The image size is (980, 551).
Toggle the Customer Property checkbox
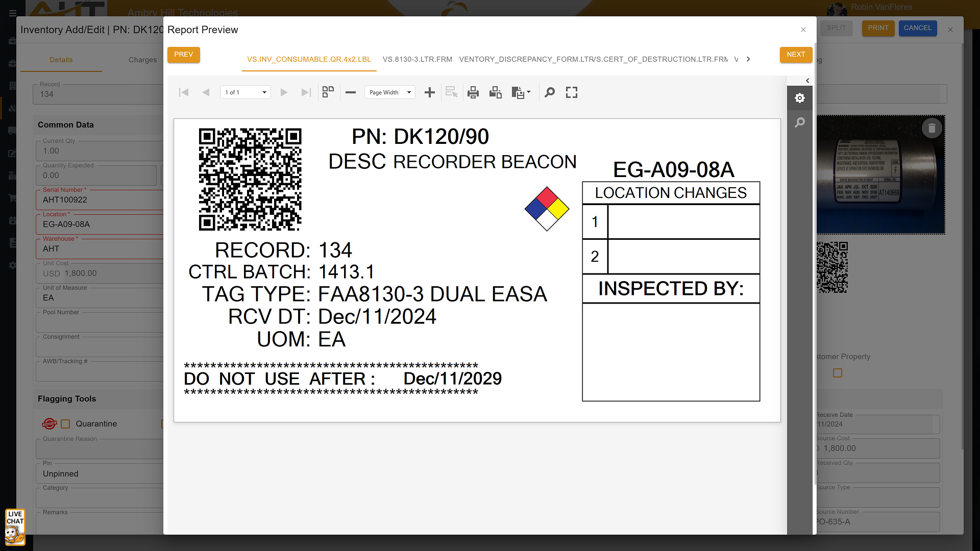[838, 373]
